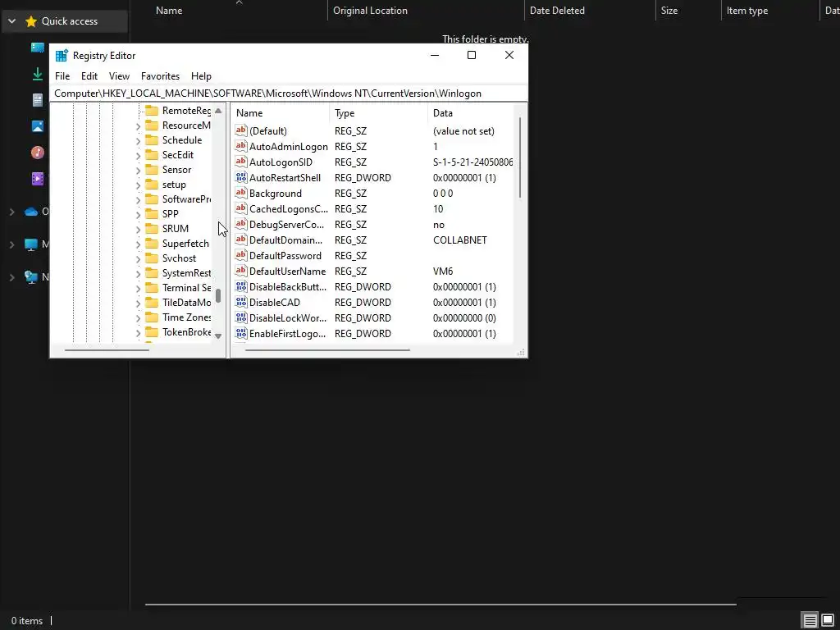Click the values pane horizontal scrollbar

[327, 350]
